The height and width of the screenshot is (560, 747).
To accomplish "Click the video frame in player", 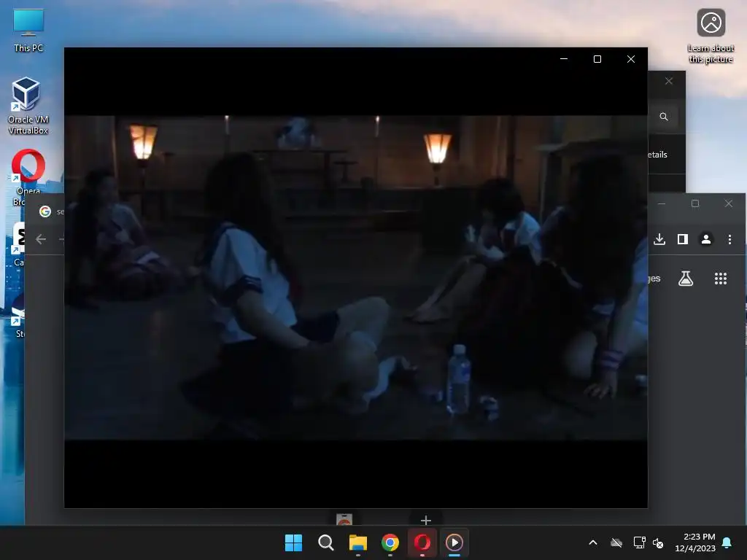I will (356, 278).
